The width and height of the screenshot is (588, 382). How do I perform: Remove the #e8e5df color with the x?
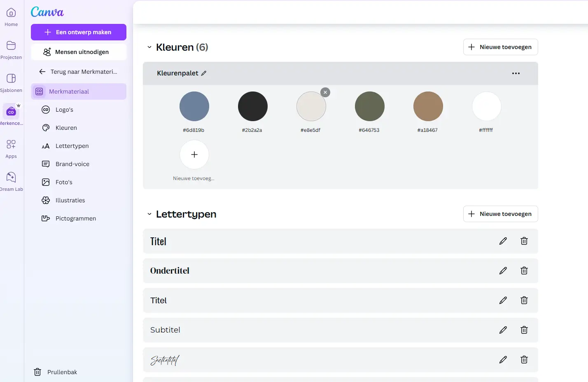325,92
